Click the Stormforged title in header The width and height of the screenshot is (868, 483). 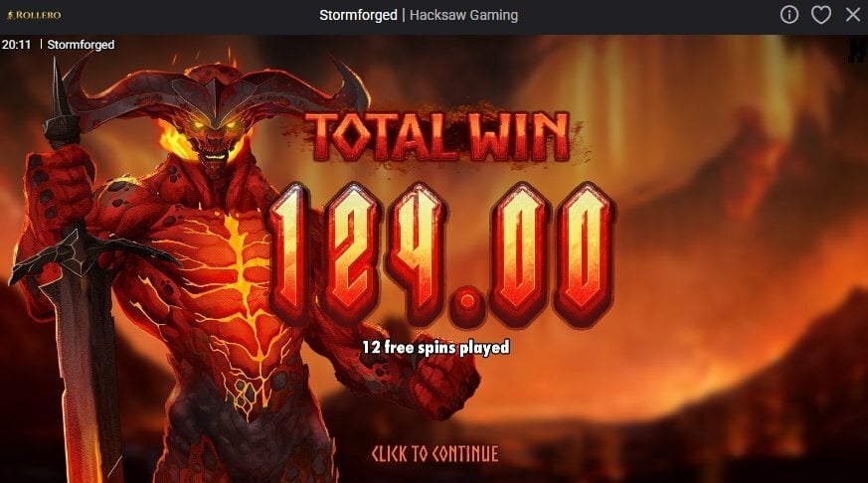tap(358, 15)
